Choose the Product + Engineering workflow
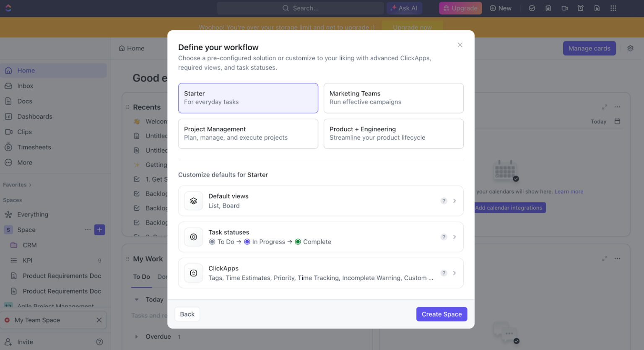Viewport: 644px width, 350px height. pos(393,134)
